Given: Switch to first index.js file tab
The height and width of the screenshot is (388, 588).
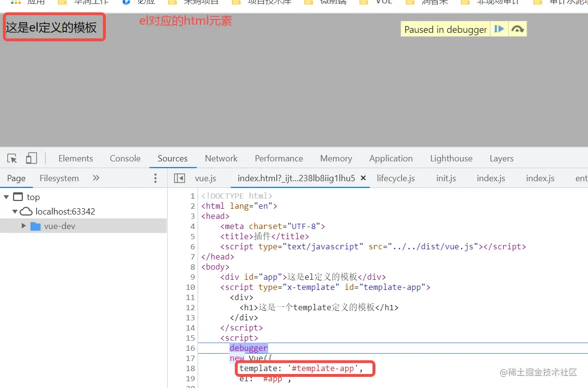Looking at the screenshot, I should [x=491, y=178].
